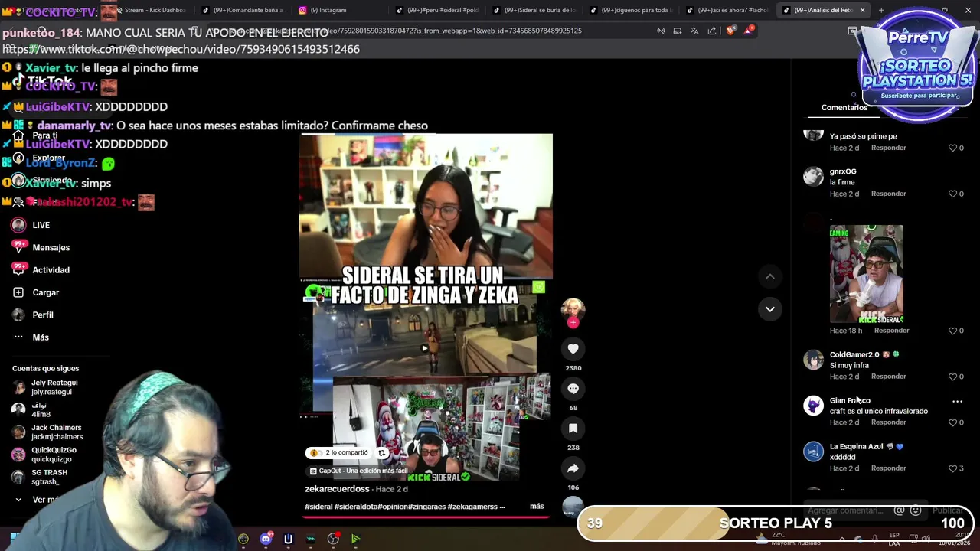Open ColdGamer2.0's profile avatar

[813, 359]
